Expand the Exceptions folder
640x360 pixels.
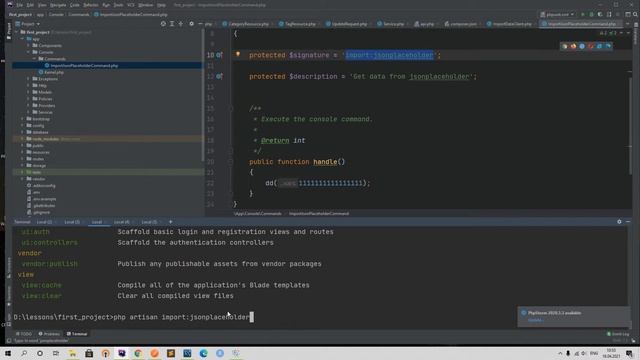tap(29, 79)
